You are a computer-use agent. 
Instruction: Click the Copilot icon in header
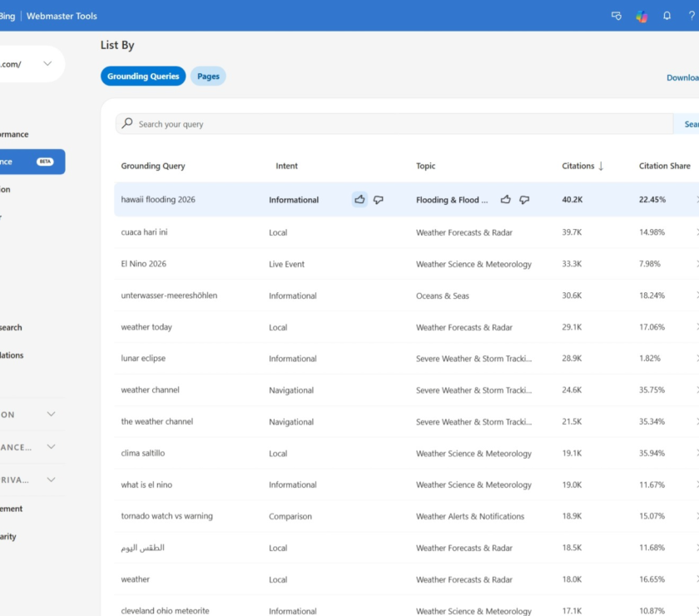(642, 17)
